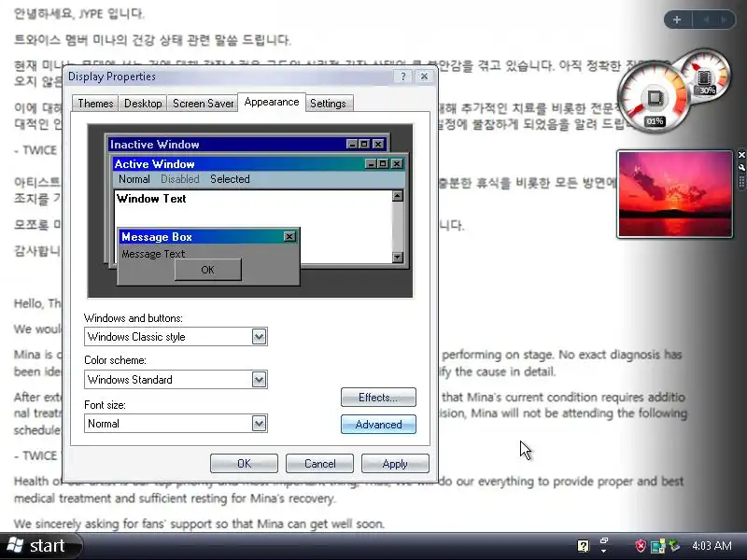Click 'Message Text' in the preview

[x=153, y=254]
